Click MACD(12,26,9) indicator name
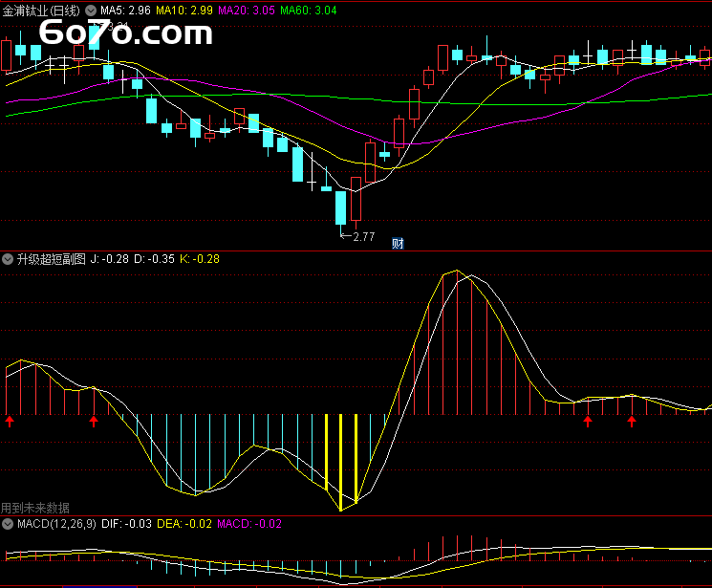712x588 pixels. tap(56, 524)
